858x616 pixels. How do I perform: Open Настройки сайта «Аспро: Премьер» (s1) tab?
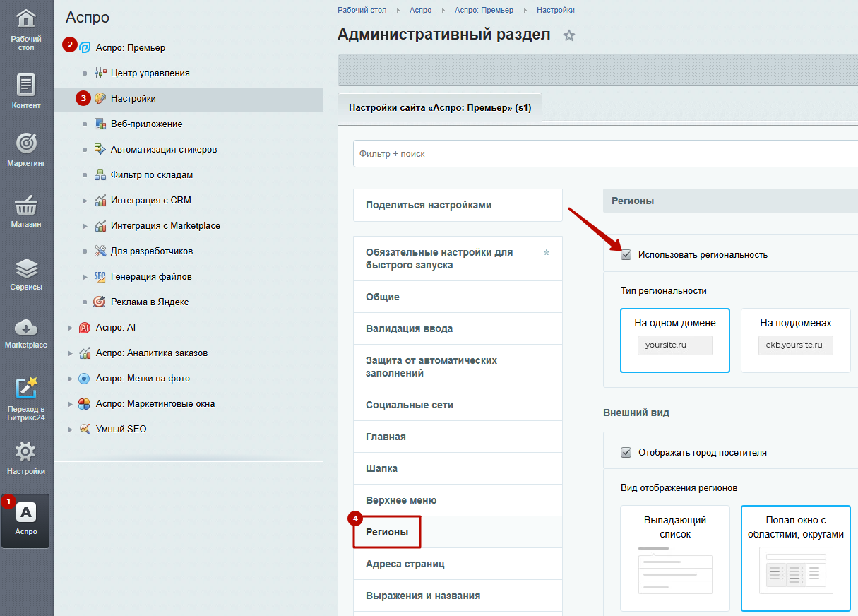pos(440,109)
